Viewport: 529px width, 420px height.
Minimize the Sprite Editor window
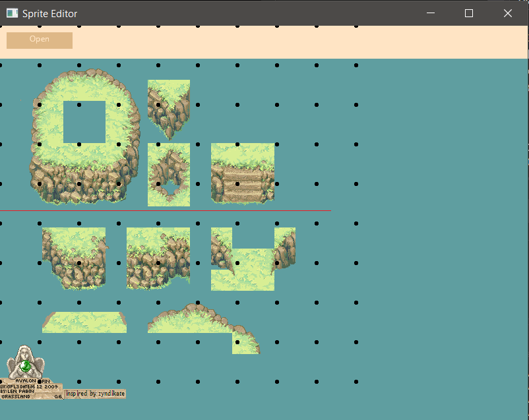tap(431, 13)
